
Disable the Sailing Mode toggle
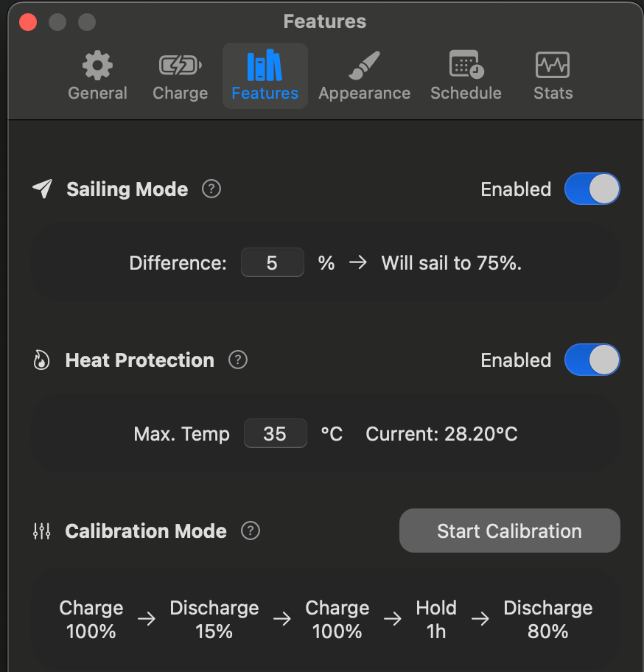(x=592, y=189)
